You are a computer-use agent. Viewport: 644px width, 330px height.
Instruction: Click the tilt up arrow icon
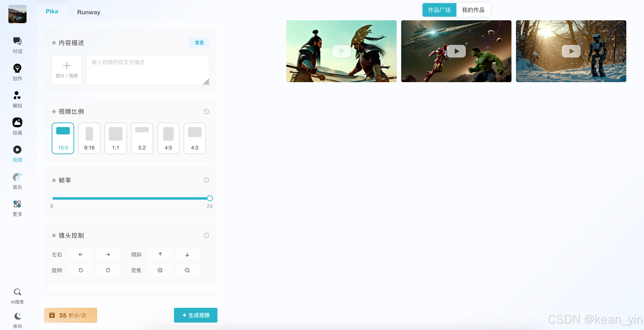coord(160,254)
